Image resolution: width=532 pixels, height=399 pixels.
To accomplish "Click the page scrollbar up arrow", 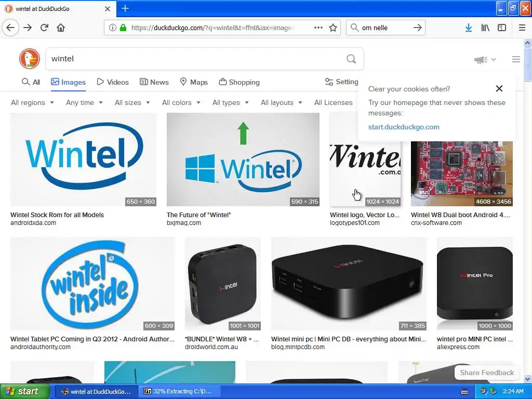I will pyautogui.click(x=527, y=43).
